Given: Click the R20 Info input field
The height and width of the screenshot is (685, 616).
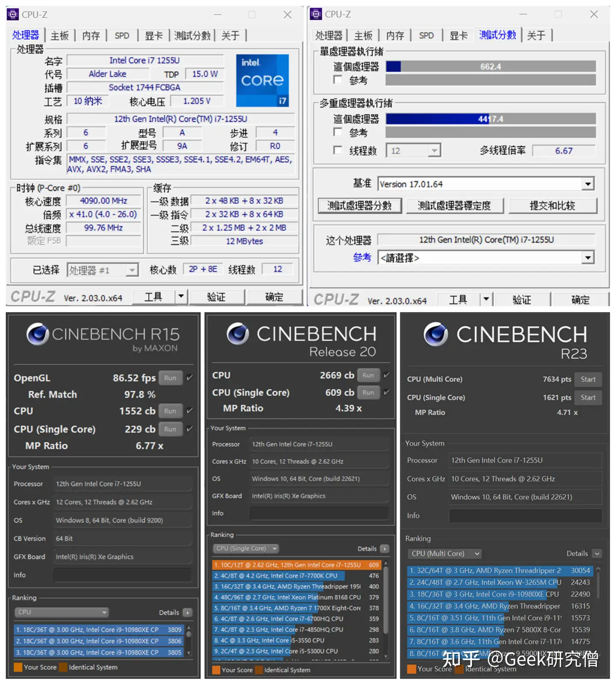Looking at the screenshot, I should [319, 513].
